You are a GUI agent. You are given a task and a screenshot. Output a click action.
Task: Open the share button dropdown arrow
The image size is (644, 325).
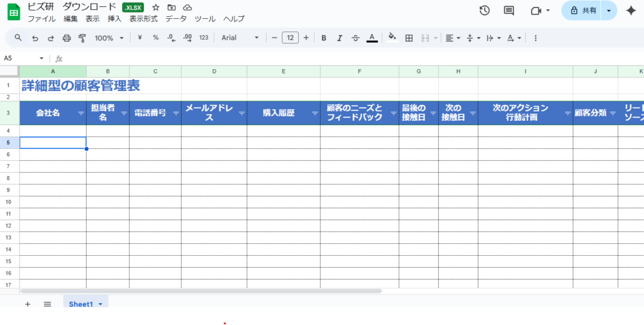[x=609, y=11]
